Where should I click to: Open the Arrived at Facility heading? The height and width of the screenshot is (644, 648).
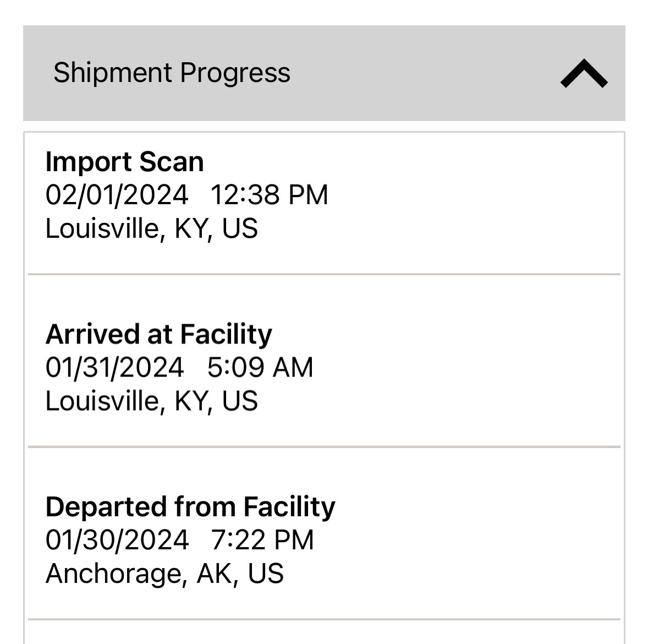[158, 334]
